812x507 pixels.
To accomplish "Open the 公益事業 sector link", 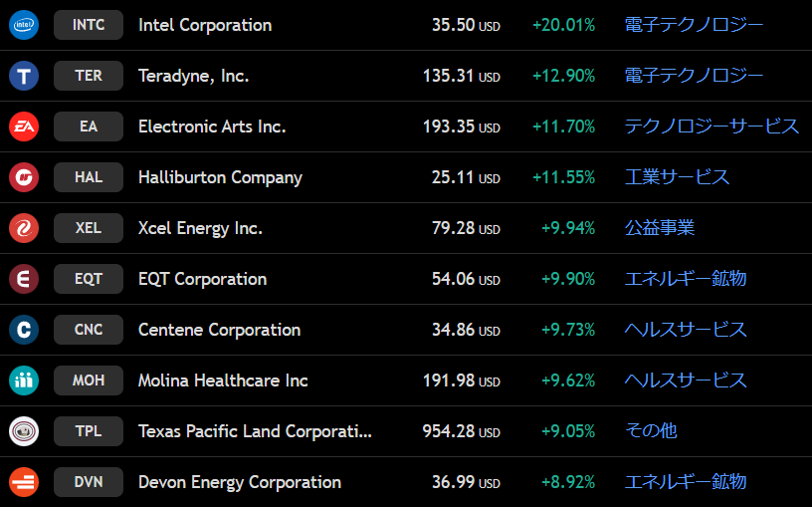I will click(659, 228).
